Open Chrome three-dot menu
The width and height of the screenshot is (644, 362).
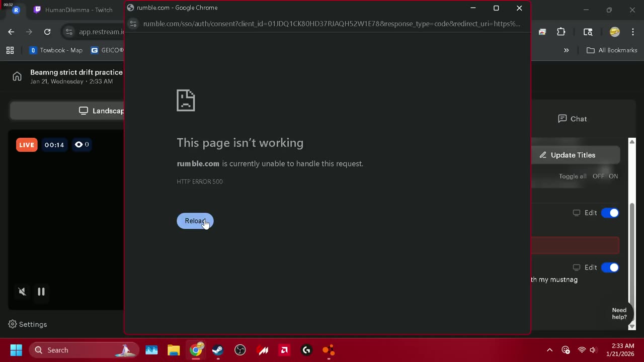pos(632,32)
